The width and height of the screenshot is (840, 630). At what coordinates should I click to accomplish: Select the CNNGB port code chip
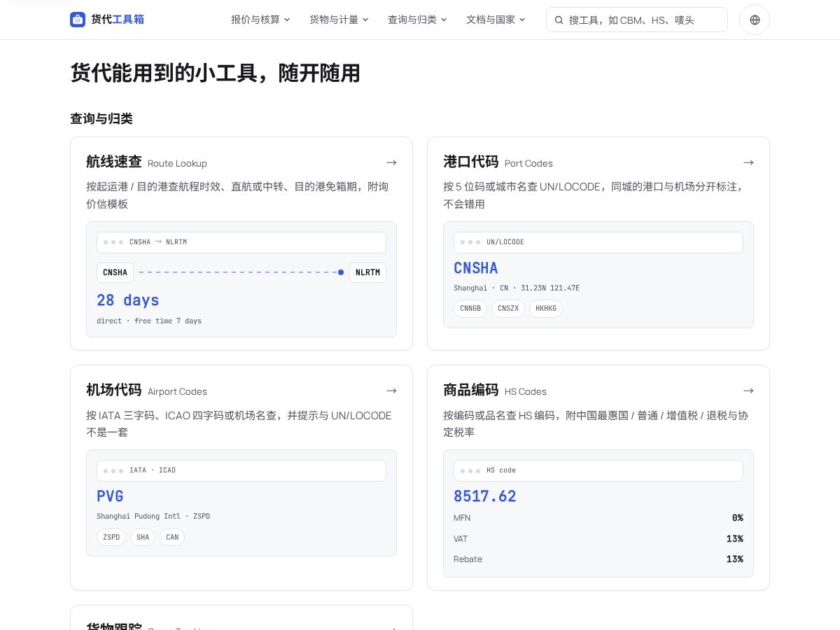[470, 309]
